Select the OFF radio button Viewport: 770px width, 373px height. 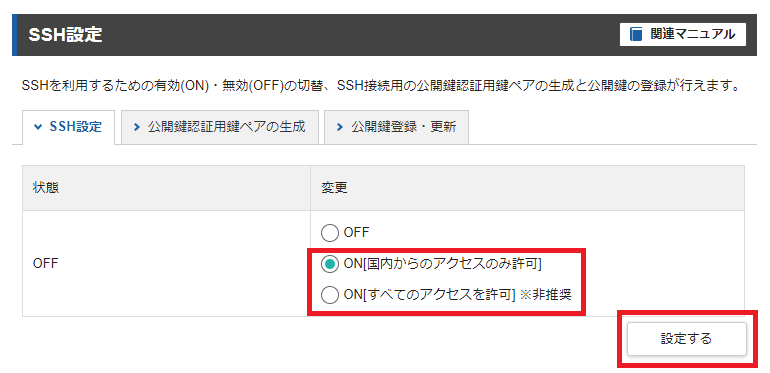click(x=330, y=233)
